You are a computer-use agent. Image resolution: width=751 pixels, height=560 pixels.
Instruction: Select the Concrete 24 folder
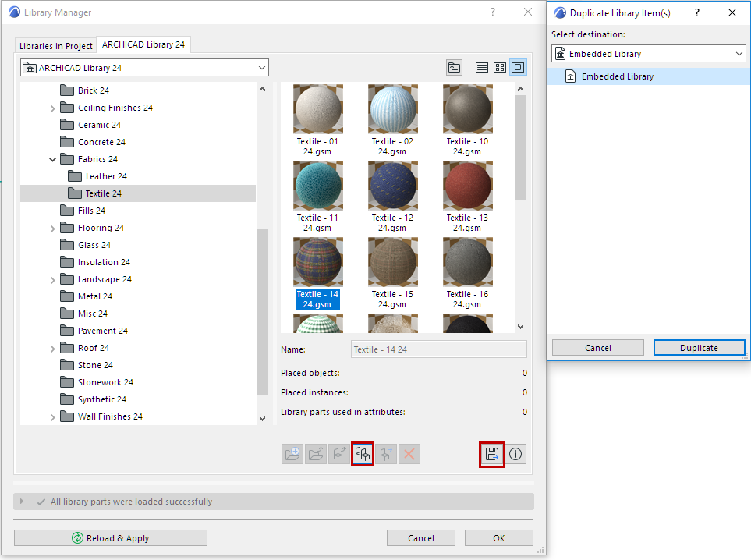point(93,142)
